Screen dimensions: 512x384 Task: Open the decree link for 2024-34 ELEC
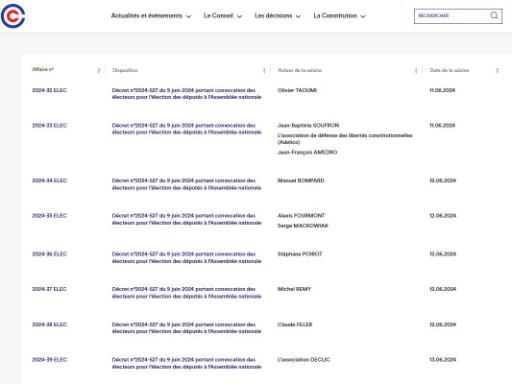(187, 184)
